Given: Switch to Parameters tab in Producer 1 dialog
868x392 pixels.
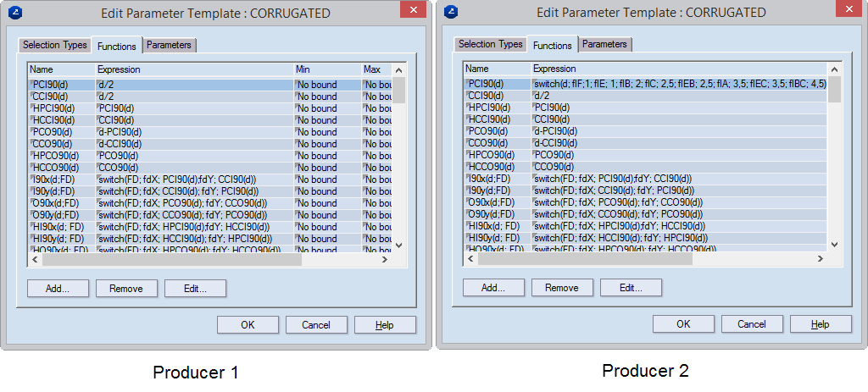Looking at the screenshot, I should coord(170,45).
